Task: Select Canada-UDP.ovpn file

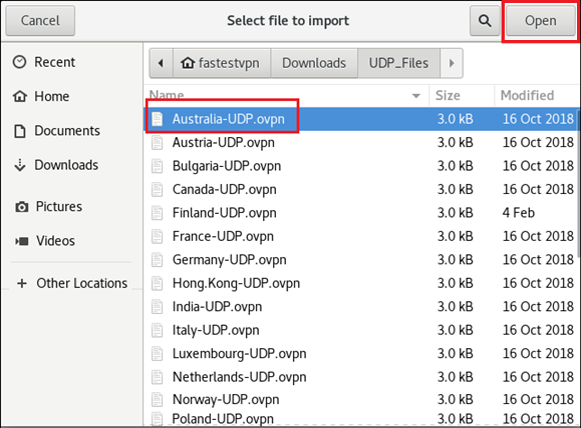Action: (x=361, y=189)
